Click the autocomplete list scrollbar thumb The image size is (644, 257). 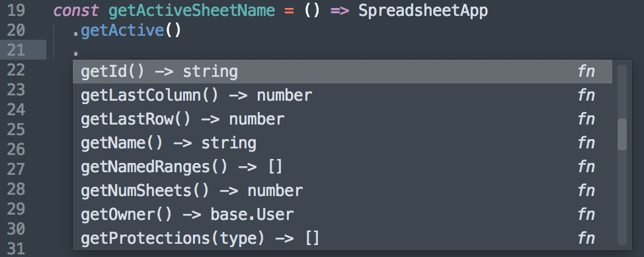coord(622,134)
